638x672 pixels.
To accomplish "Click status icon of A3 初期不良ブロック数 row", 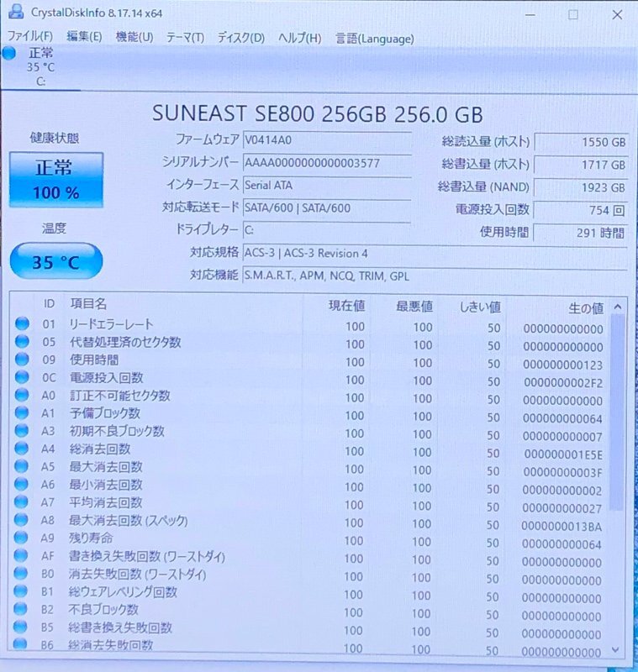I will [x=22, y=430].
